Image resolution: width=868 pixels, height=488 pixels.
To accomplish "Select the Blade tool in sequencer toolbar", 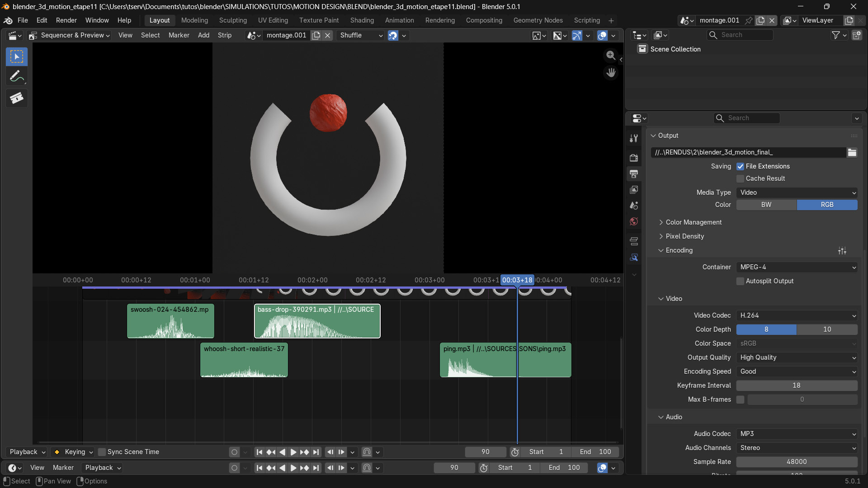I will [17, 98].
